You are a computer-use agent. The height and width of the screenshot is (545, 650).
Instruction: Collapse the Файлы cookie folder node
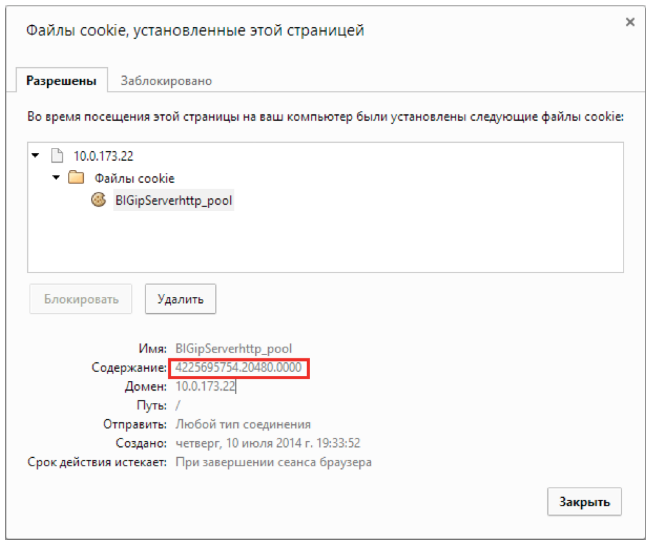(x=56, y=178)
